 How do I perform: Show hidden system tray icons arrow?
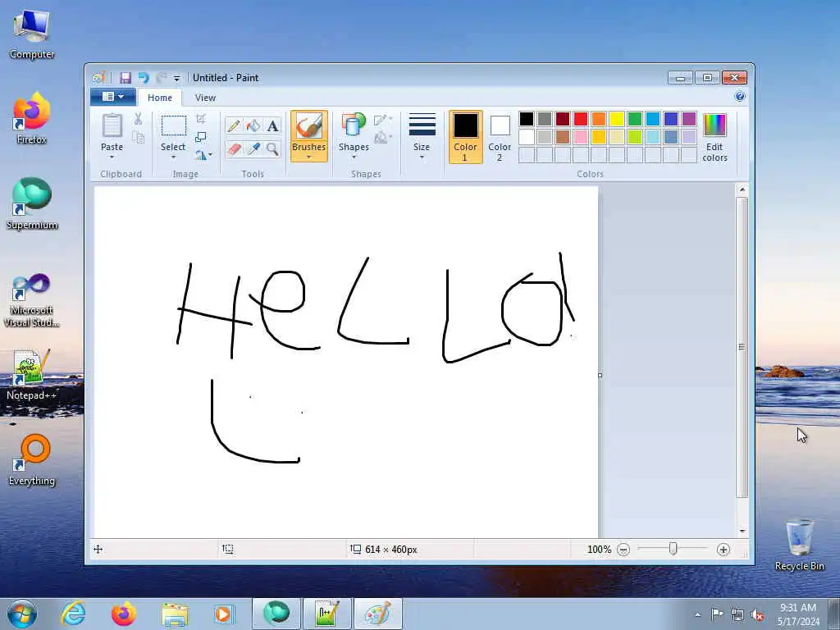click(697, 614)
